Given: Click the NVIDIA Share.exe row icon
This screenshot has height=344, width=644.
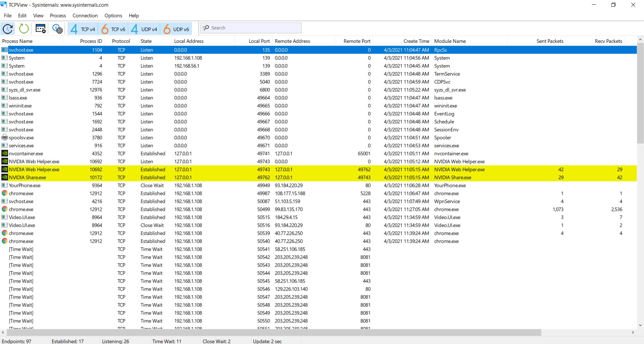Looking at the screenshot, I should click(5, 177).
